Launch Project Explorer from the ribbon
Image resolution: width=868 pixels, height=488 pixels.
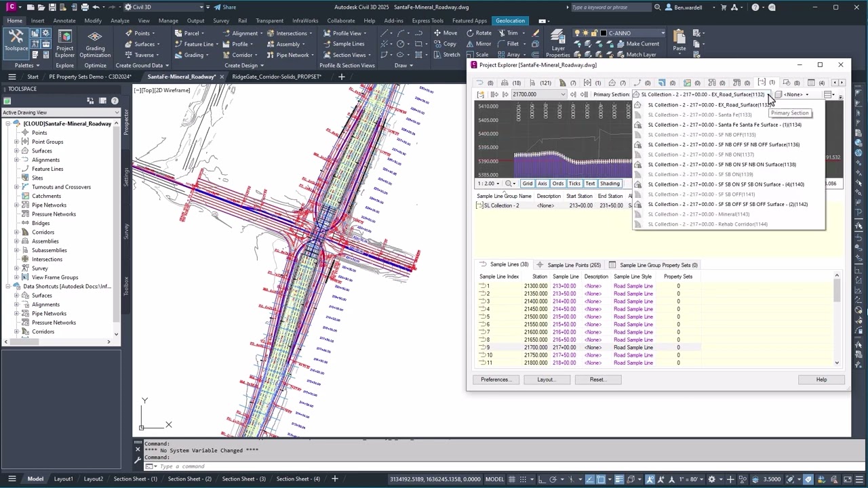pyautogui.click(x=64, y=45)
